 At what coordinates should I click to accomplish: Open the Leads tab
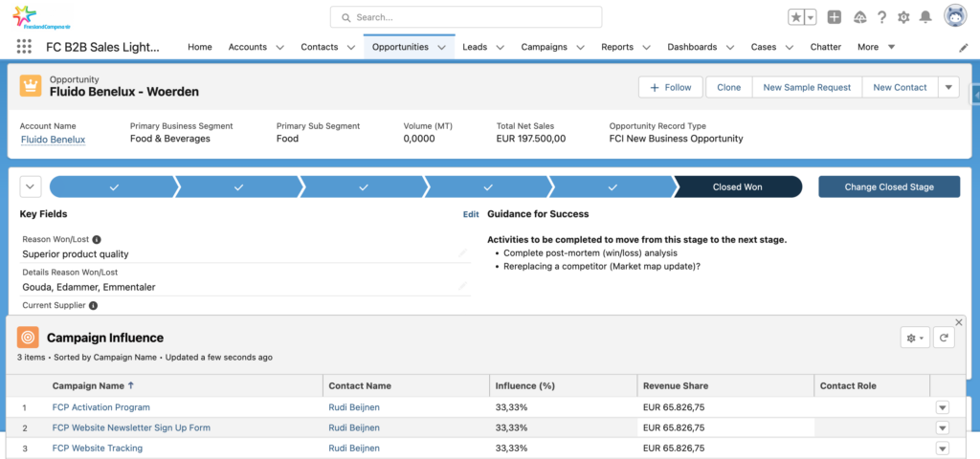tap(475, 47)
